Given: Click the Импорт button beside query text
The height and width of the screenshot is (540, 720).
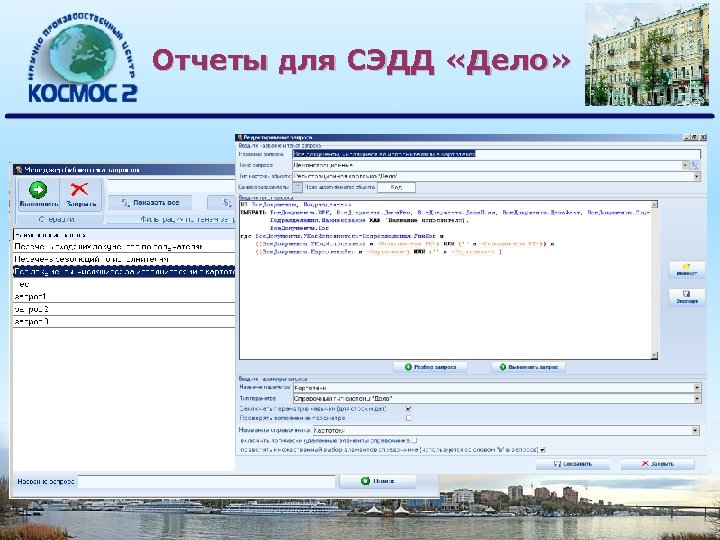Looking at the screenshot, I should coord(686,270).
